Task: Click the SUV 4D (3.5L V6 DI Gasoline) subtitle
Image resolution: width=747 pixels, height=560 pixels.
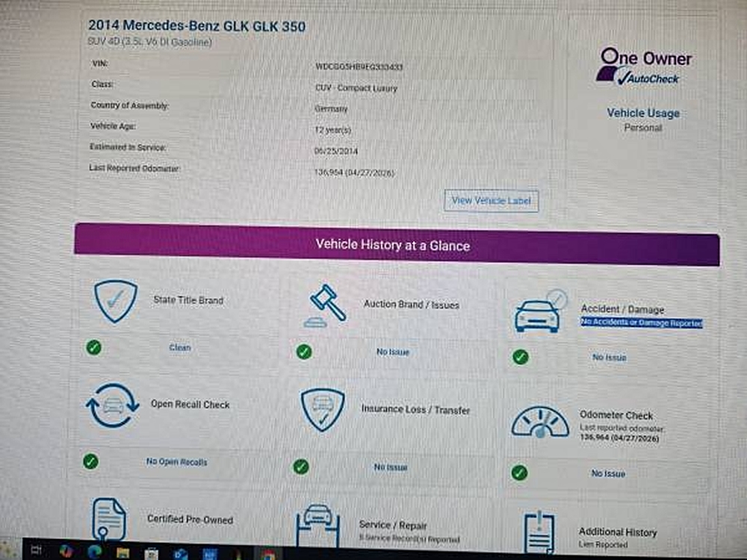Action: [149, 42]
